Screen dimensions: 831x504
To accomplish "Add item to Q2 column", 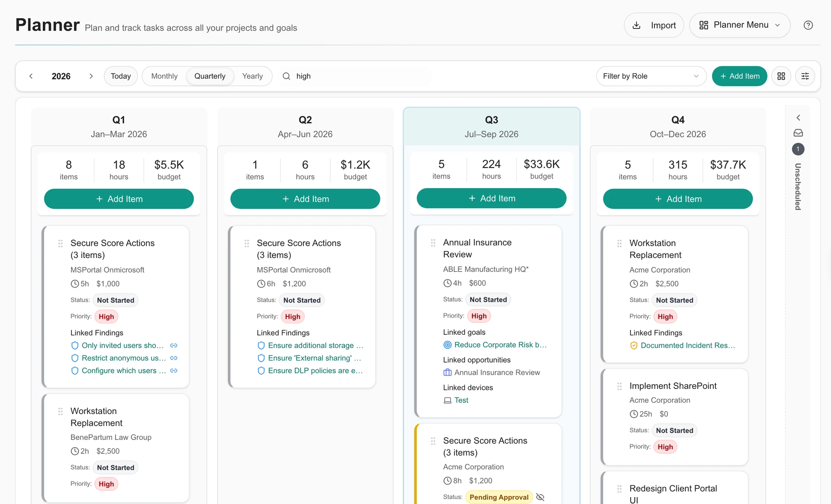I will tap(305, 199).
